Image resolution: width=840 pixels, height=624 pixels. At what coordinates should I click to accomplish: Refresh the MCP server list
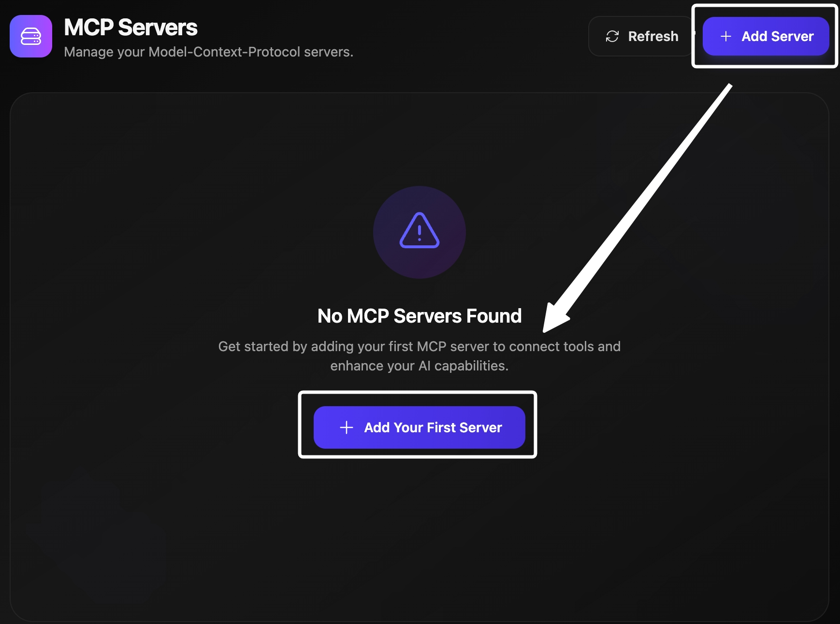[x=641, y=36]
